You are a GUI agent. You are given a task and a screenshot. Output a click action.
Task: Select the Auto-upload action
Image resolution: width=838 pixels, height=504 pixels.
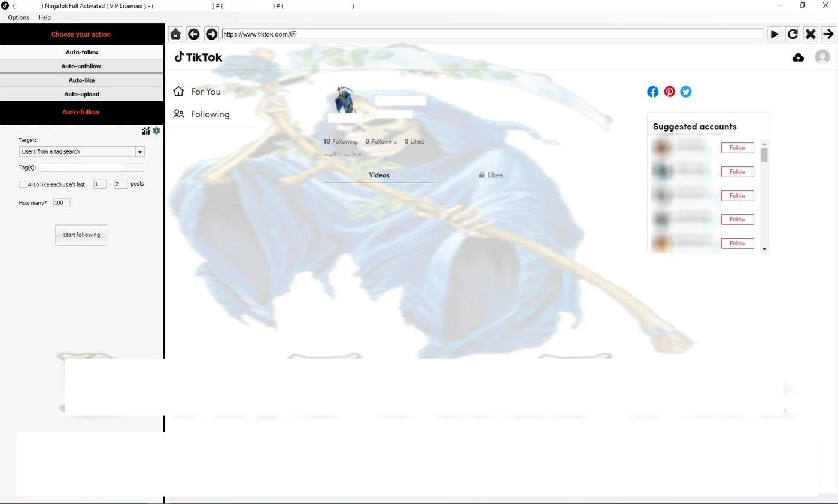[82, 94]
